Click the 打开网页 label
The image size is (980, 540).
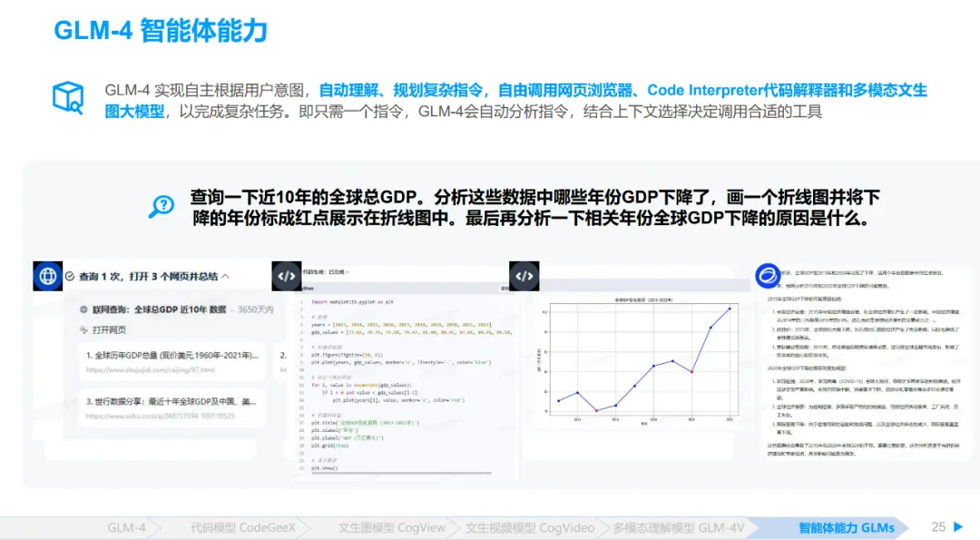pos(110,330)
